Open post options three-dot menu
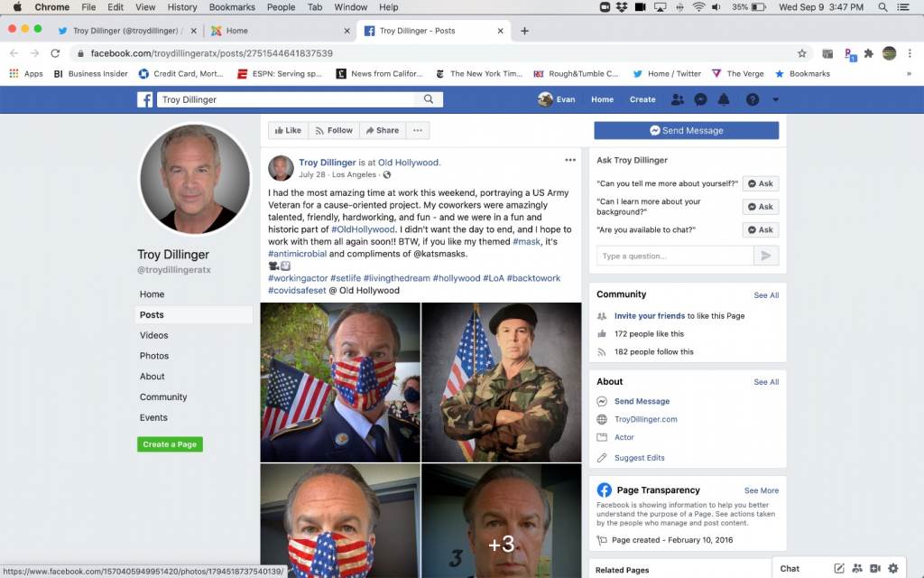 569,160
